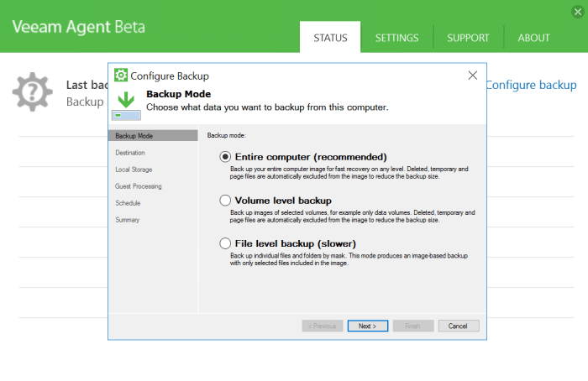Click the greyed-out Finish button
Image resolution: width=588 pixels, height=381 pixels.
(413, 326)
